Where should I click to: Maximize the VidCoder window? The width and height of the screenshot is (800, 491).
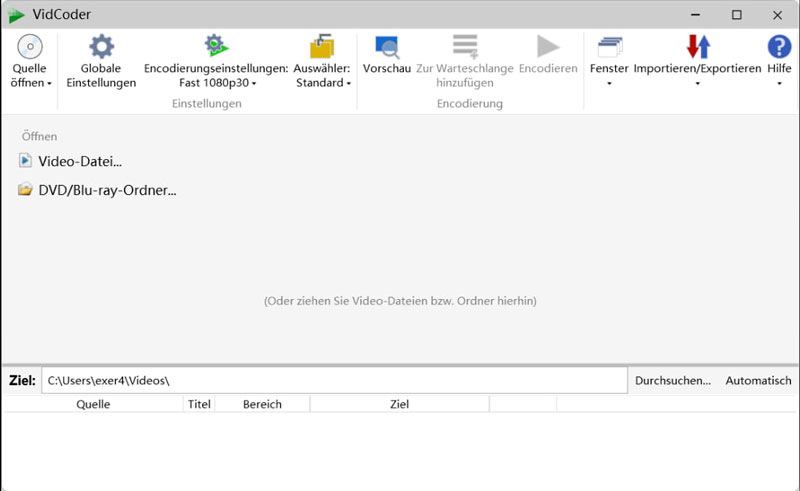pyautogui.click(x=736, y=15)
